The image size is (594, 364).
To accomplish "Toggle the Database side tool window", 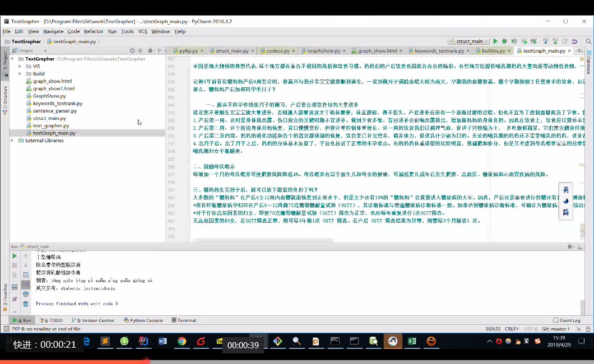I will (x=589, y=62).
